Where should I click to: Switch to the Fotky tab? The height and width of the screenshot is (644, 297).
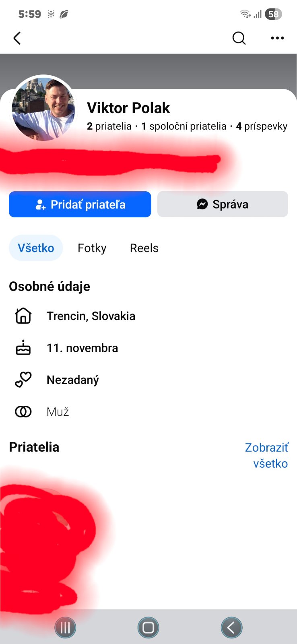(92, 248)
